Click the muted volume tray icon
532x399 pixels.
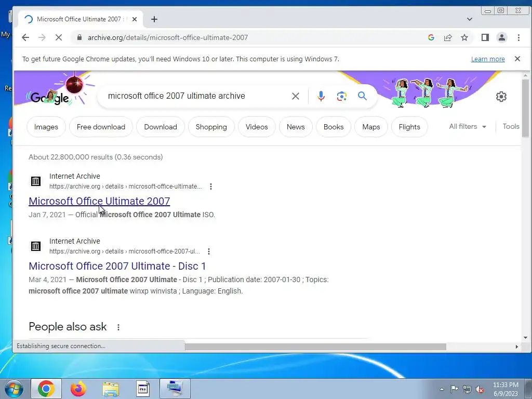[x=480, y=389]
